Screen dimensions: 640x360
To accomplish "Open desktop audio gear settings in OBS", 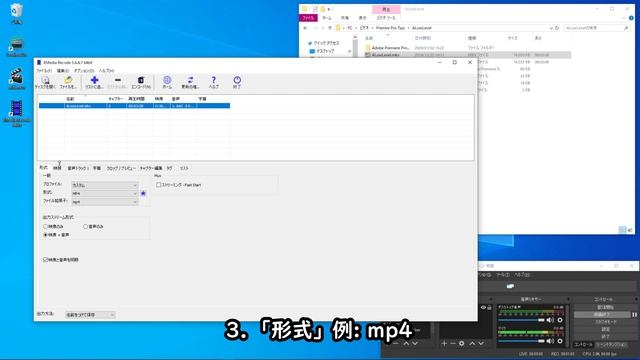I will coord(560,320).
